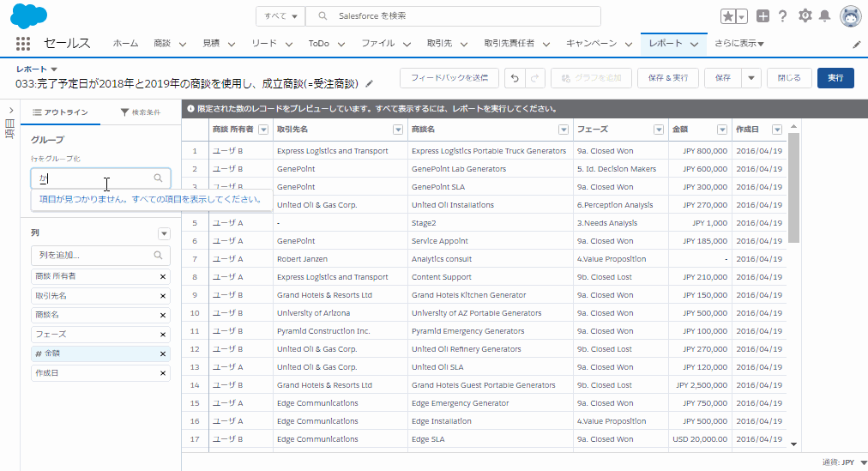
Task: Open 取引先名 column header menu
Action: tap(397, 130)
